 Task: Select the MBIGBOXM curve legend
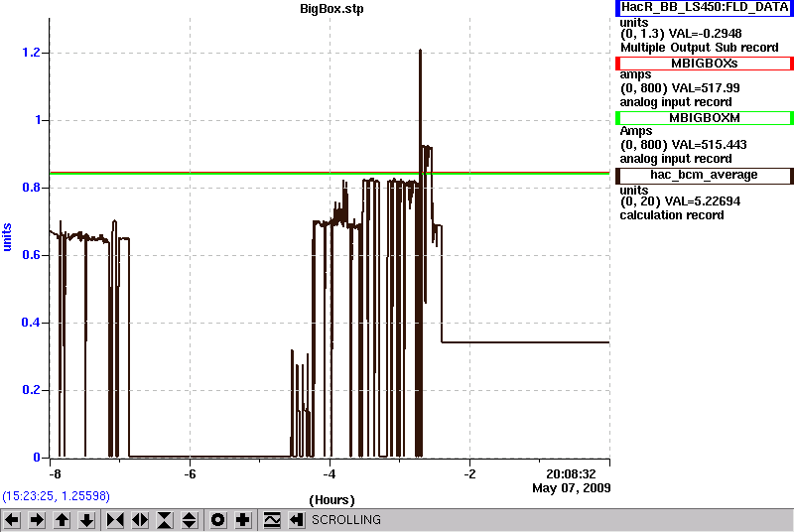[x=705, y=118]
